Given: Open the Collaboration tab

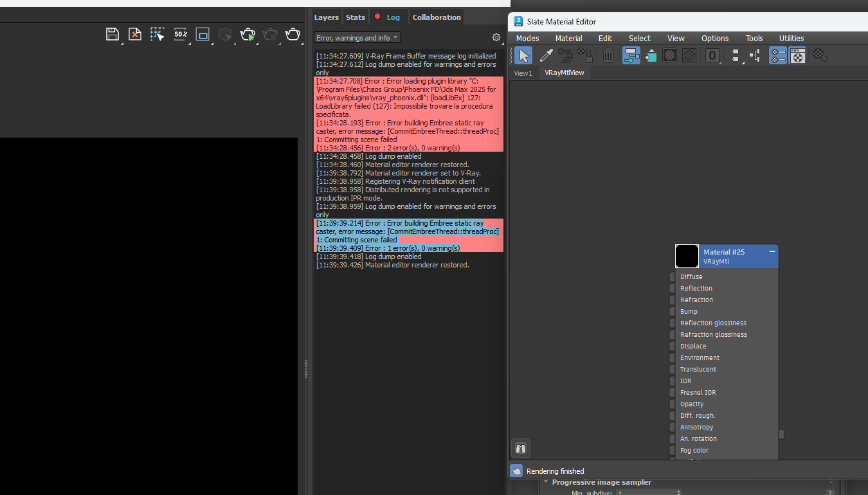Looking at the screenshot, I should coord(437,17).
